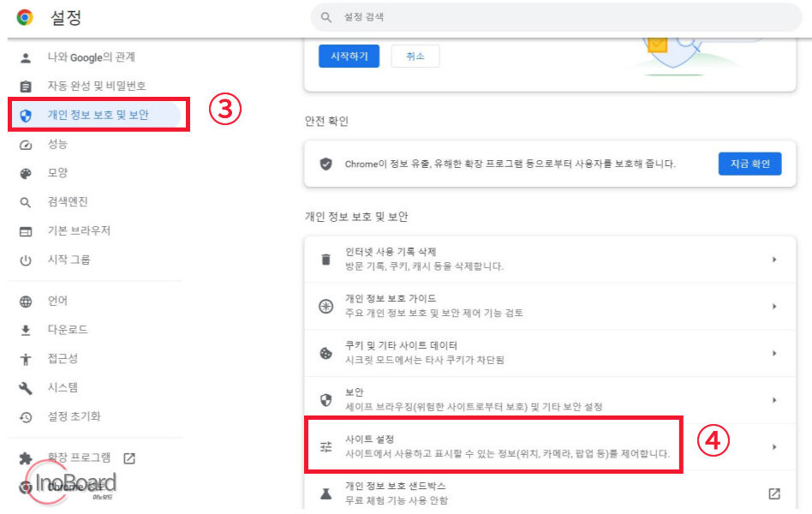Image resolution: width=812 pixels, height=514 pixels.
Task: Select 개인 정보 보호 및 보안 in sidebar
Action: [x=99, y=115]
